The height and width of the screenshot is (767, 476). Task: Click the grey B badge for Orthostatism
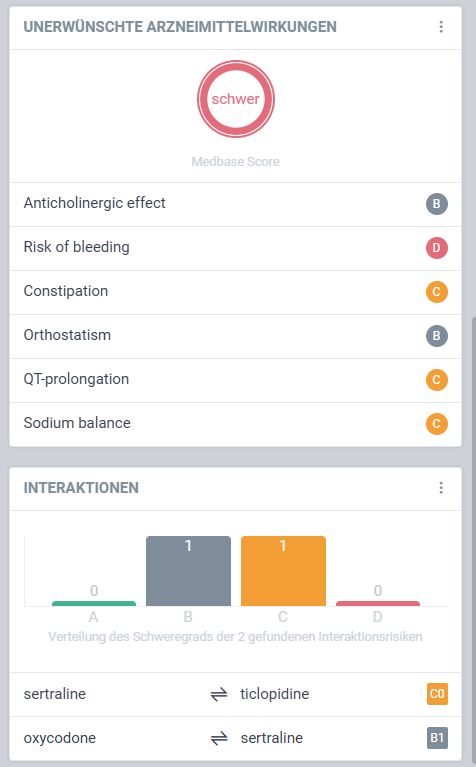(436, 336)
